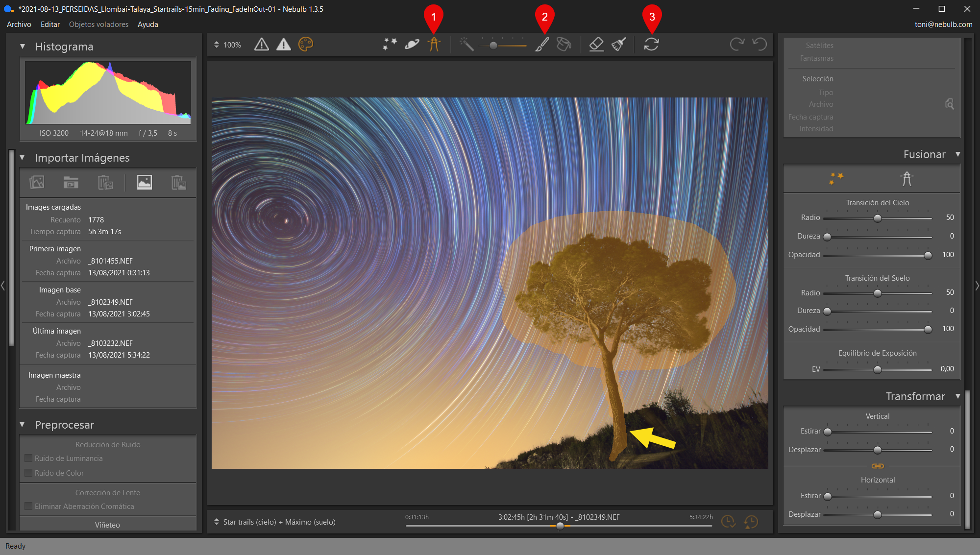980x555 pixels.
Task: Click the chain link icon in Transformar
Action: pos(878,466)
